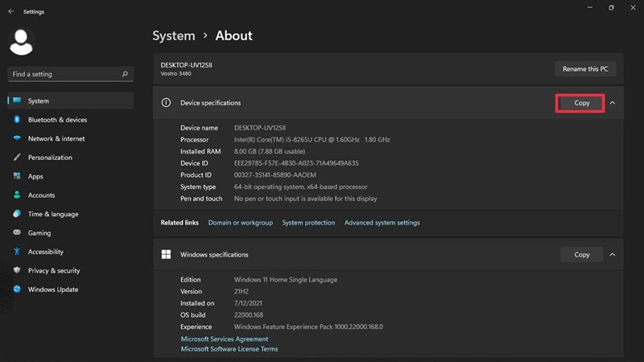Click the Time & language globe icon

[x=17, y=214]
